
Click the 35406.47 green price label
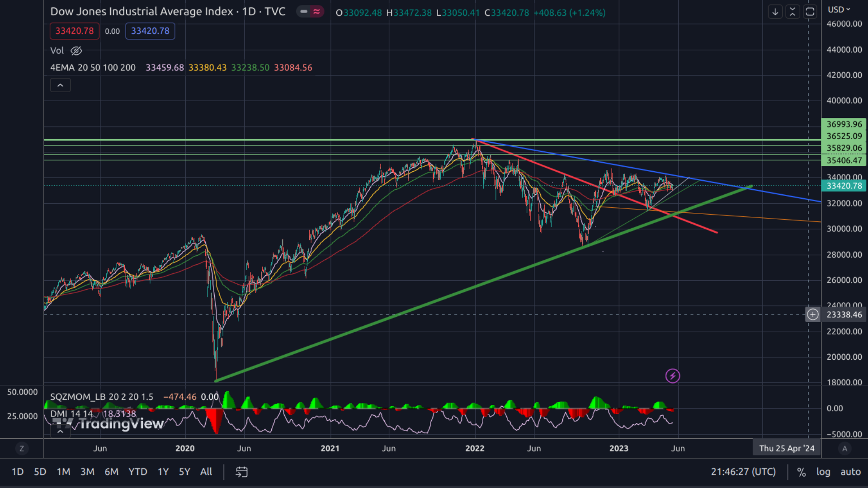click(x=844, y=160)
